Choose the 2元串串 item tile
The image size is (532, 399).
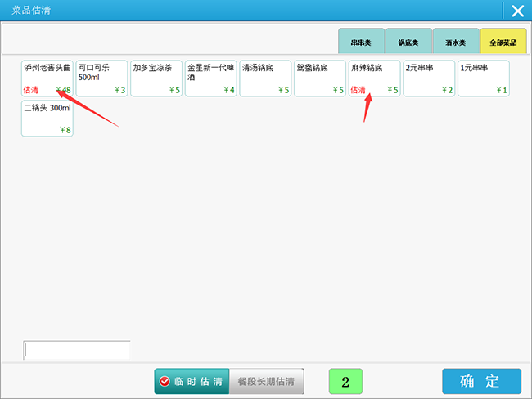pyautogui.click(x=429, y=78)
